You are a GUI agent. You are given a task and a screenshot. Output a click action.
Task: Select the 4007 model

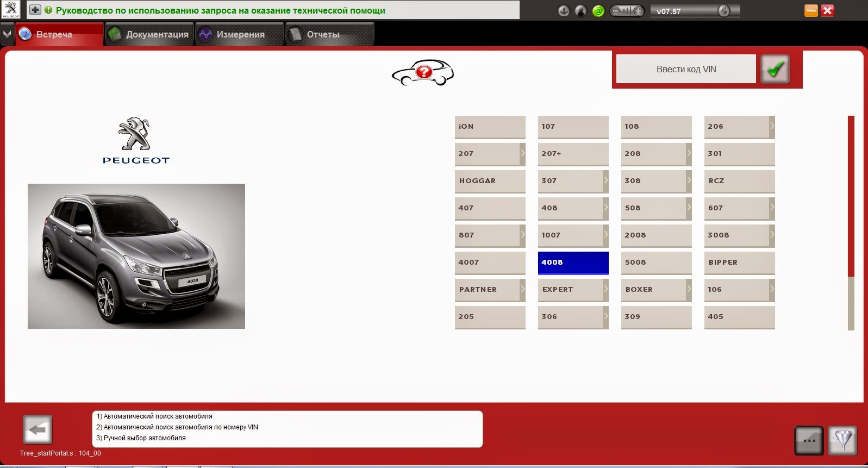click(490, 263)
